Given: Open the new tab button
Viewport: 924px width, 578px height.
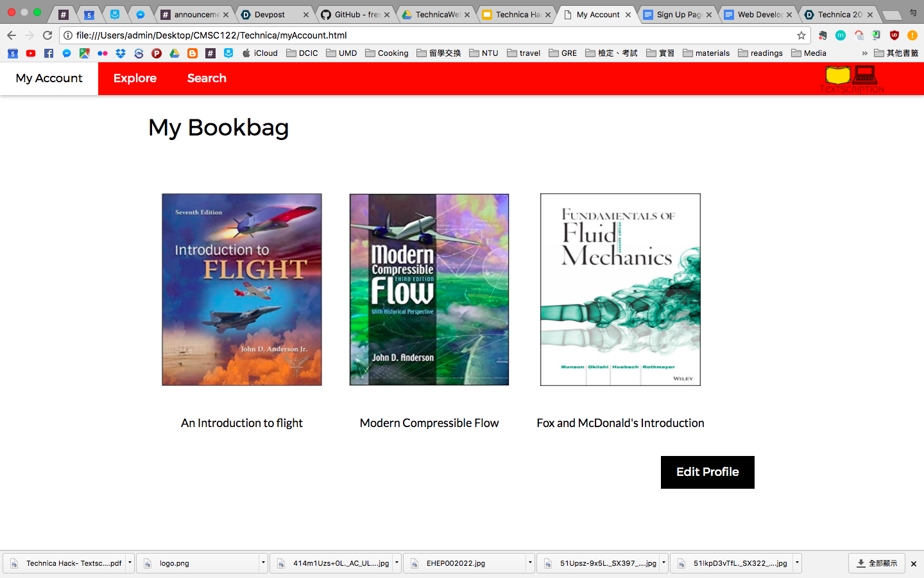Looking at the screenshot, I should pyautogui.click(x=892, y=15).
